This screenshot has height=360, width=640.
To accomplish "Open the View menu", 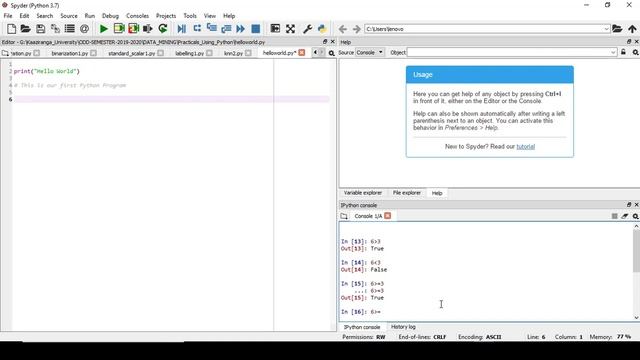I will (x=209, y=16).
